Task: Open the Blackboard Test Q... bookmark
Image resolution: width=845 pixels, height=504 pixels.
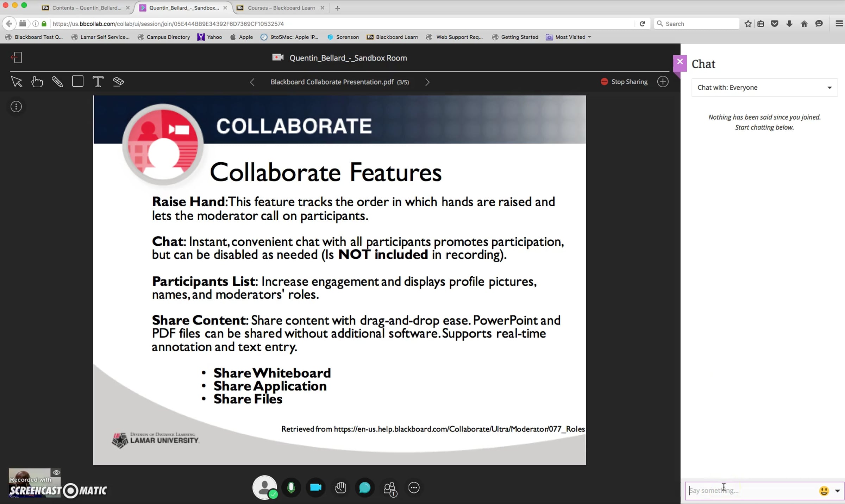Action: [34, 37]
